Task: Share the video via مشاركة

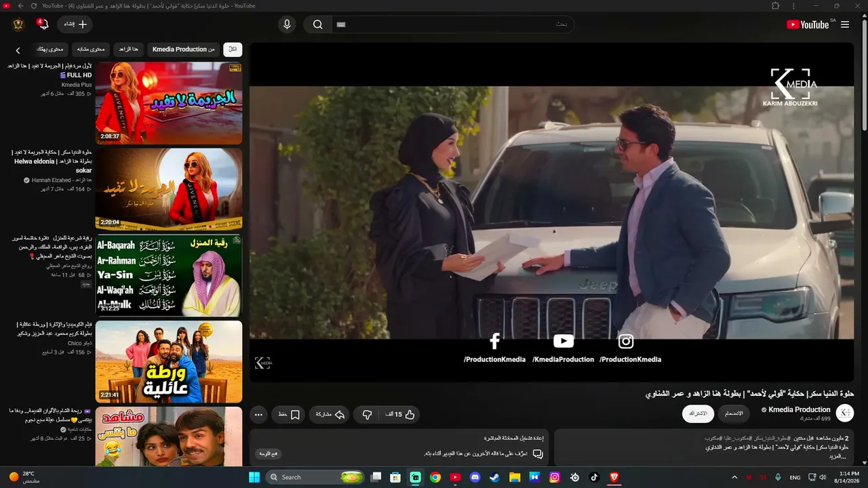Action: tap(330, 415)
